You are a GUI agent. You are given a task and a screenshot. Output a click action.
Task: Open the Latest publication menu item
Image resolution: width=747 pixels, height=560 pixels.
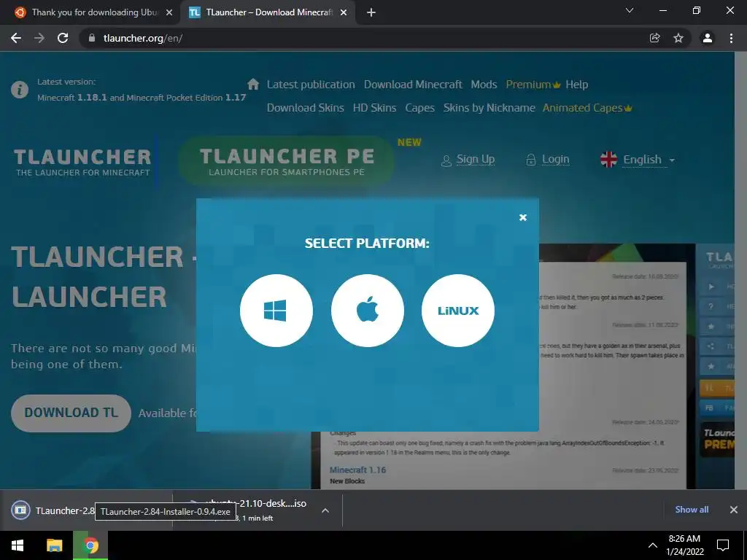coord(311,85)
